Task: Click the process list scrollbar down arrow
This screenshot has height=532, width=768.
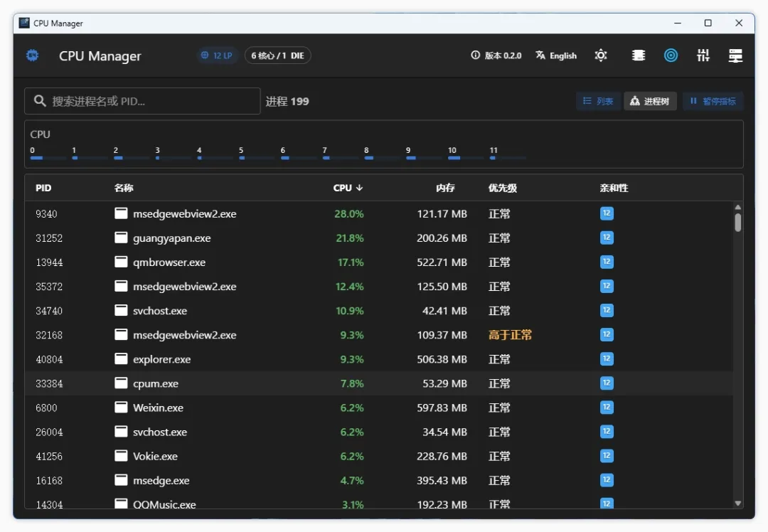Action: [x=737, y=503]
